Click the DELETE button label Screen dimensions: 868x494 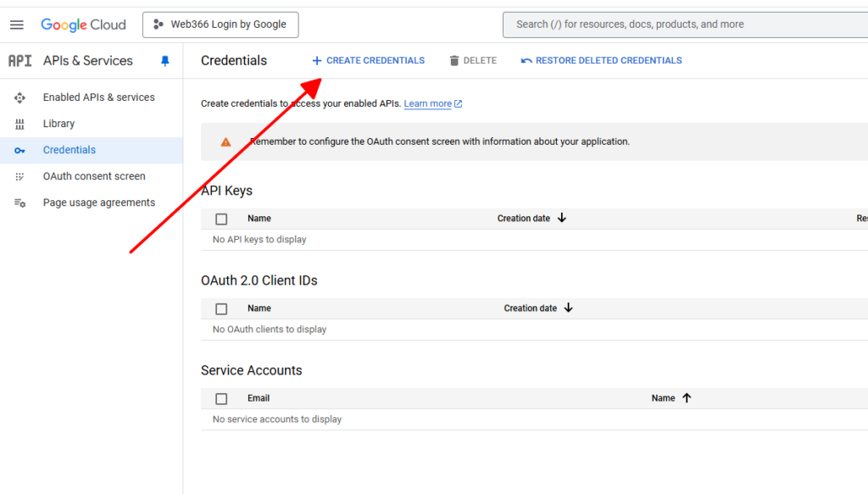(x=480, y=61)
